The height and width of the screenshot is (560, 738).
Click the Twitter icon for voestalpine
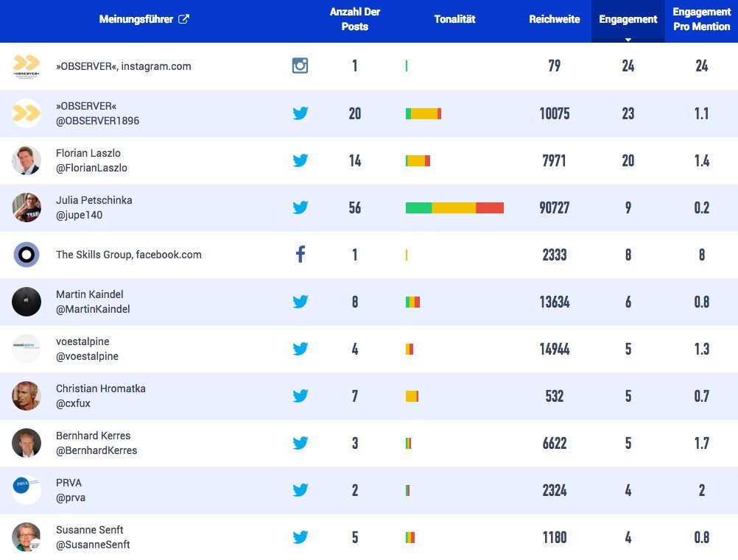coord(301,348)
